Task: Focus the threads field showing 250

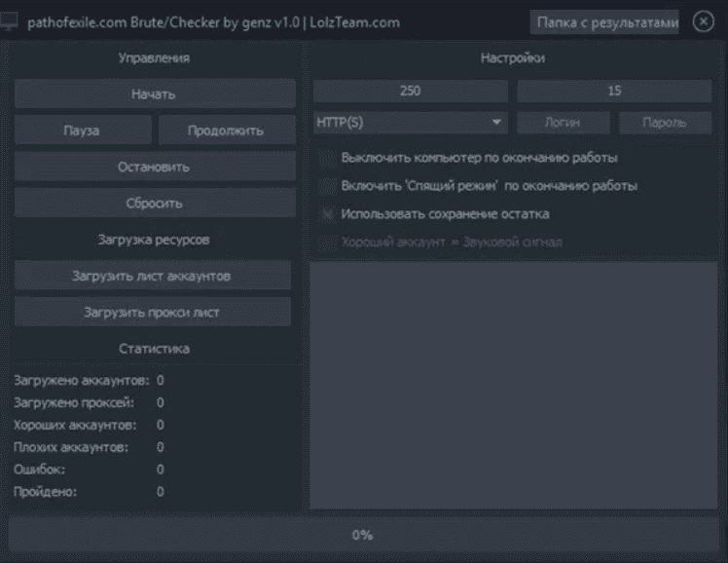Action: point(410,91)
